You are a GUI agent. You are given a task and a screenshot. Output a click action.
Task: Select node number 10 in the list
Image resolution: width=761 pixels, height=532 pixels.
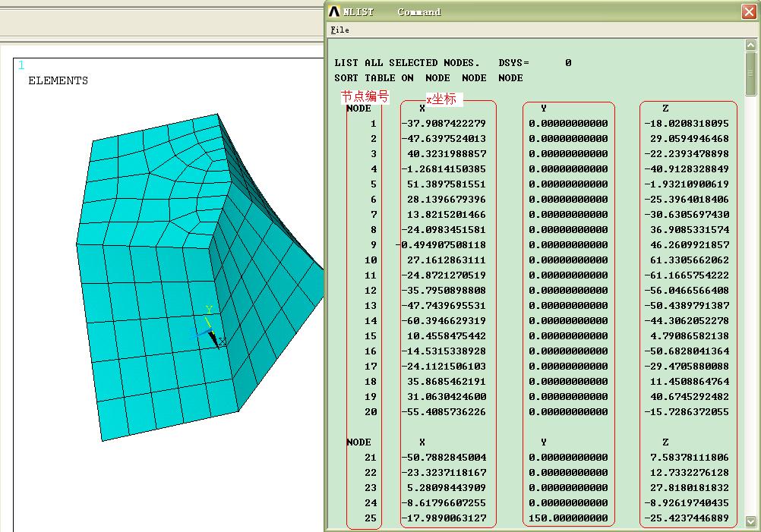(370, 260)
